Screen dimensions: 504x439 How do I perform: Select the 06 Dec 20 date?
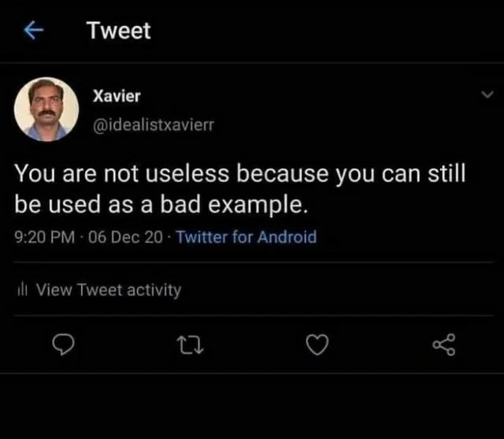[125, 237]
